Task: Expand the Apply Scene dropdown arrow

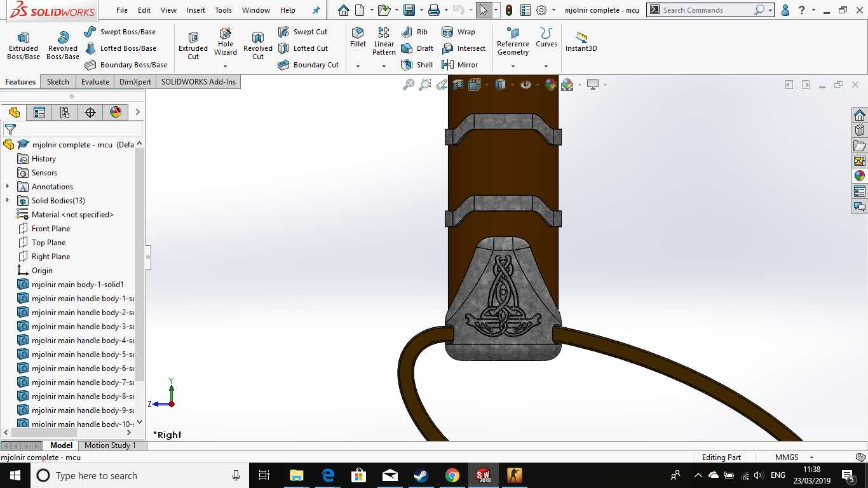Action: point(579,85)
